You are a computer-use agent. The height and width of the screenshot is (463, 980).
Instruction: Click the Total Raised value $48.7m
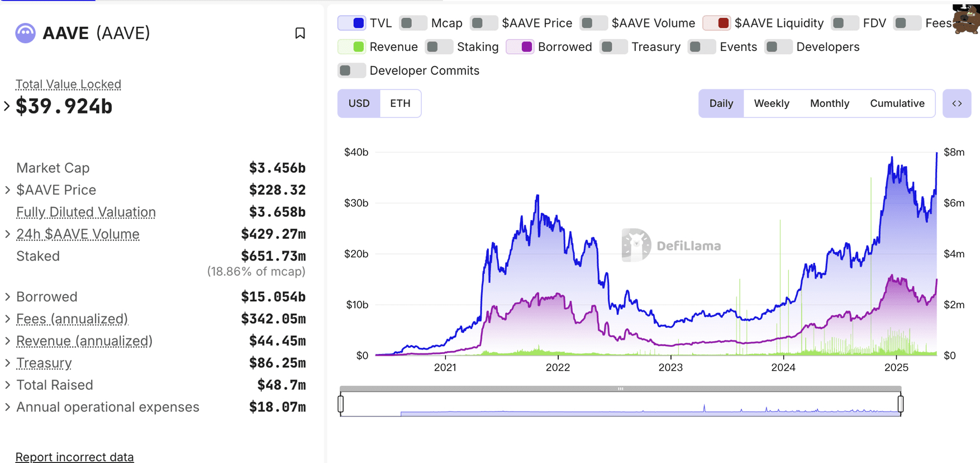click(282, 385)
